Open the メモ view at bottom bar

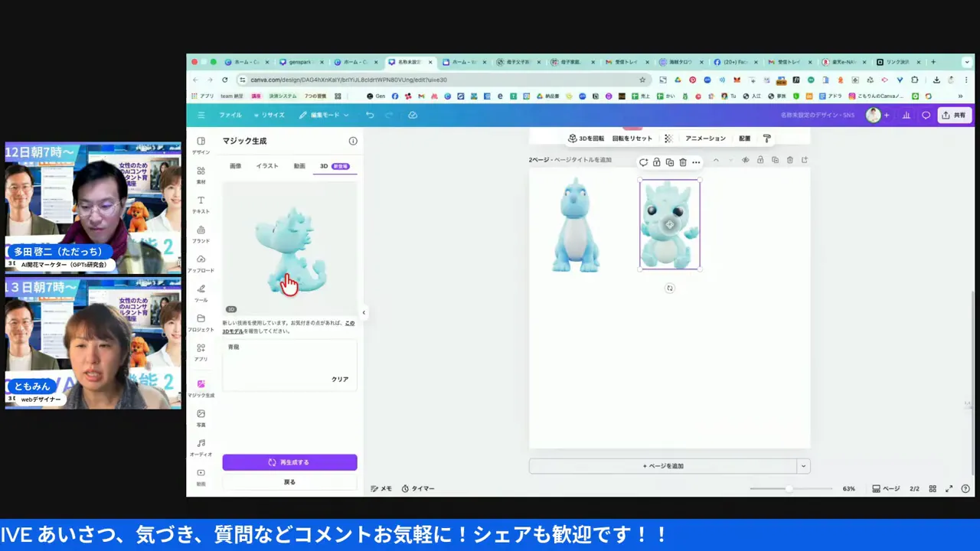pos(381,488)
